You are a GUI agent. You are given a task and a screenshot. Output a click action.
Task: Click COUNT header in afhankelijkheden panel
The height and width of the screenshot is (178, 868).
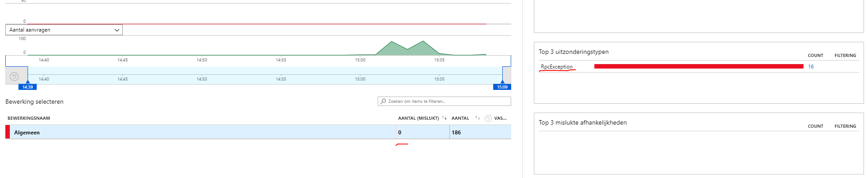pos(816,126)
